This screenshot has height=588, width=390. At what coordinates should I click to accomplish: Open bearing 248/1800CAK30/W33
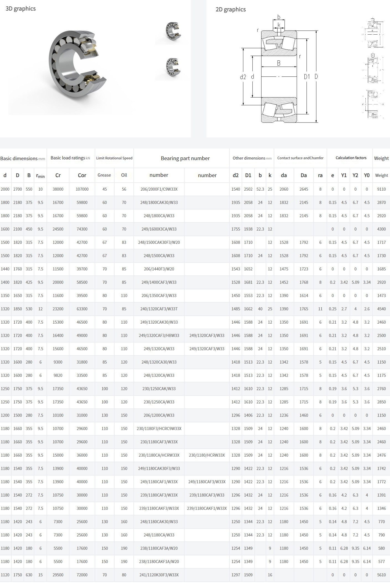pos(159,203)
